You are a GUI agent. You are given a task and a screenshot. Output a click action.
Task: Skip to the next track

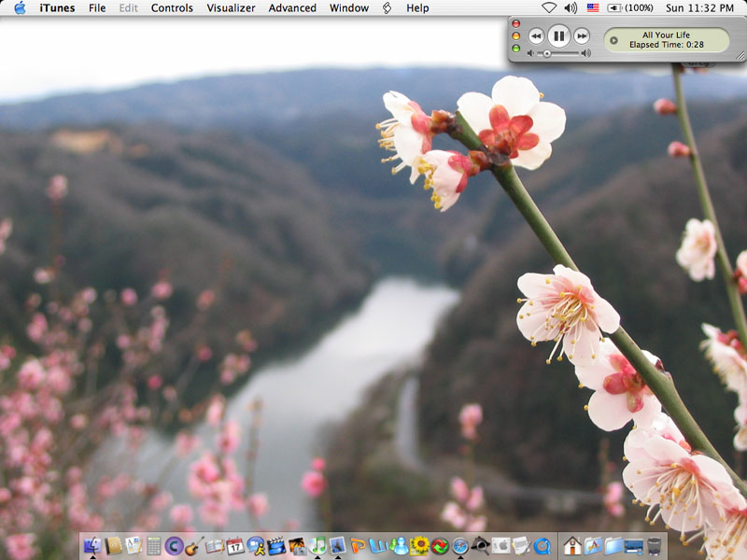tap(582, 36)
